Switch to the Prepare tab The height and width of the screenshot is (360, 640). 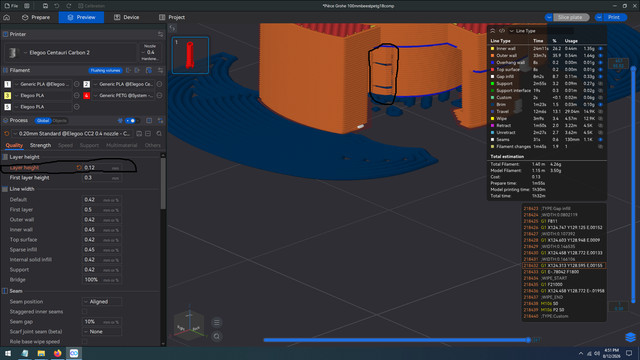[x=36, y=17]
